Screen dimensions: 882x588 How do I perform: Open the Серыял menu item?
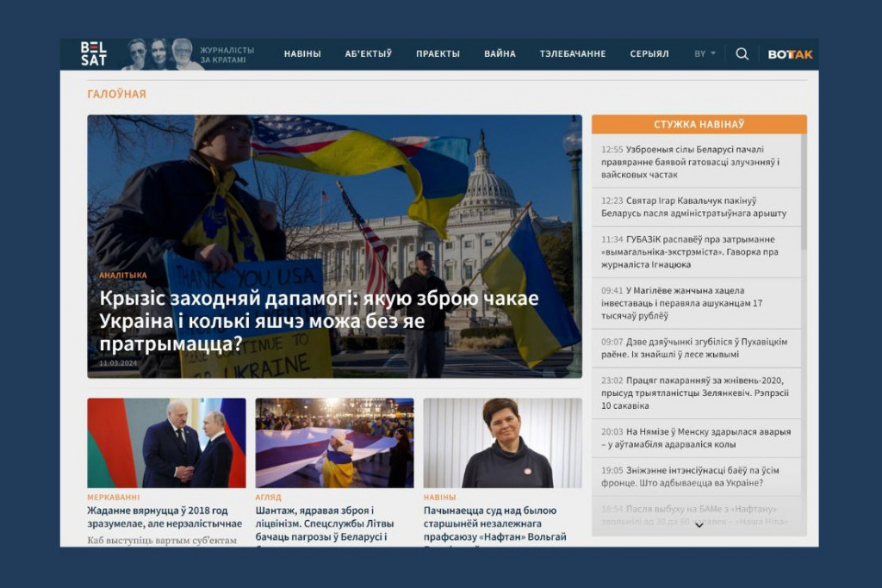pyautogui.click(x=649, y=53)
